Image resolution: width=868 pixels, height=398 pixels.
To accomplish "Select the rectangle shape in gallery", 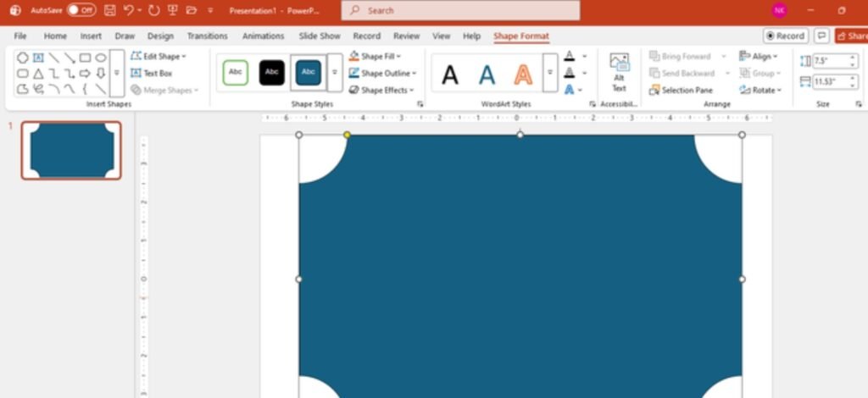I will (x=85, y=58).
